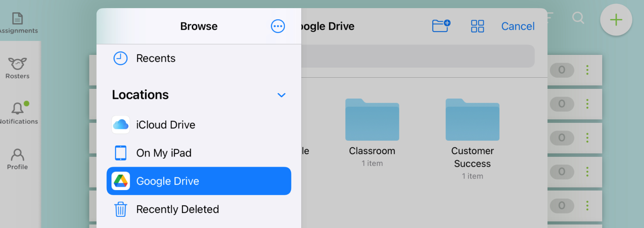
Task: Collapse the Locations section chevron
Action: click(281, 95)
